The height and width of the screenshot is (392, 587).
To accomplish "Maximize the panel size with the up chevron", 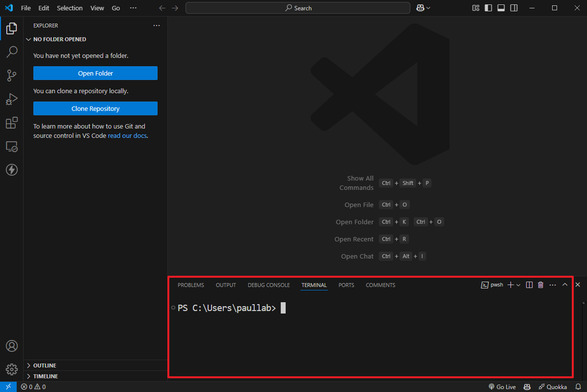I will point(565,285).
